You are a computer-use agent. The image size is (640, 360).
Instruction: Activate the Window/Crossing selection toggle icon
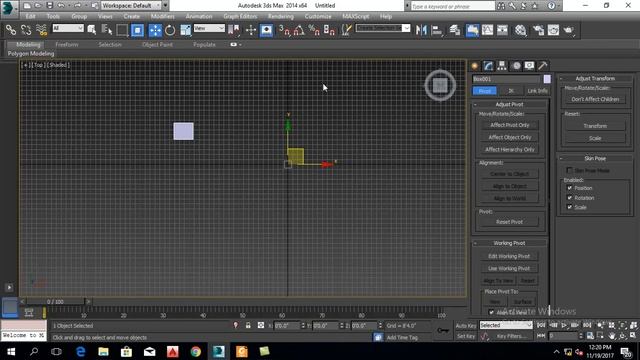[x=138, y=30]
